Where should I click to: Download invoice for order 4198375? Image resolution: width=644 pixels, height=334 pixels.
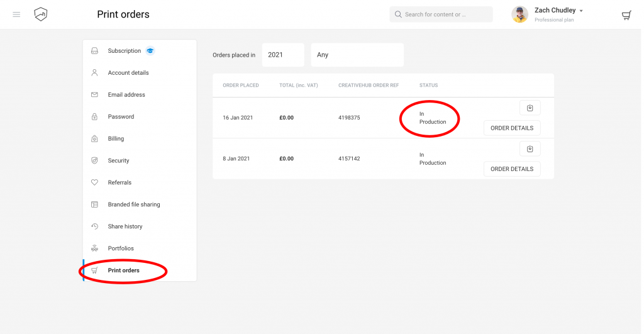[530, 108]
